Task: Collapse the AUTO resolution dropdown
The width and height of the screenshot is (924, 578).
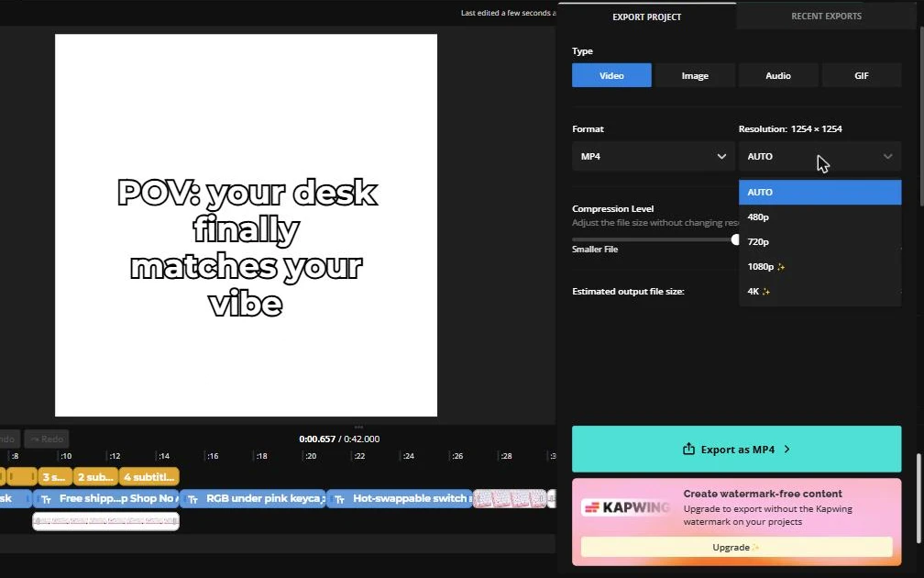Action: coord(819,156)
